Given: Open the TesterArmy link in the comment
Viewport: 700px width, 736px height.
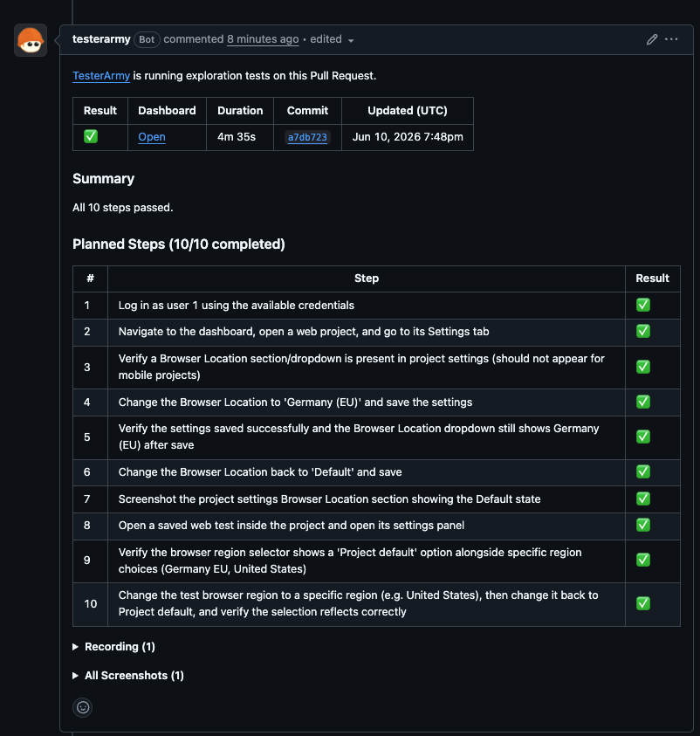Looking at the screenshot, I should (101, 76).
